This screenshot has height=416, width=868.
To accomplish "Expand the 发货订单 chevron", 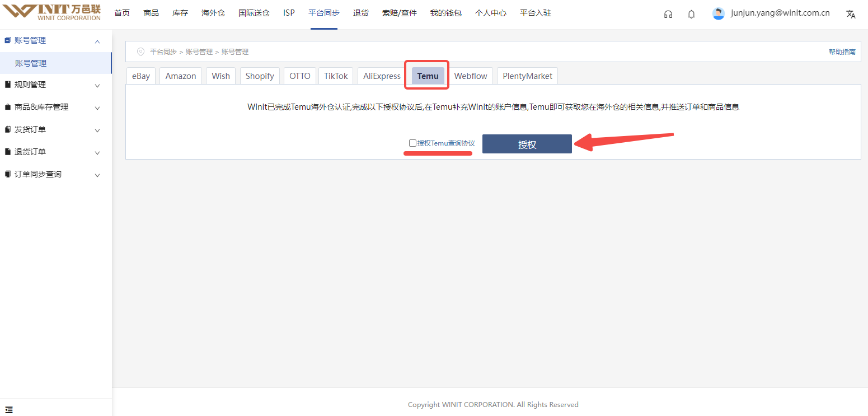I will tap(97, 130).
